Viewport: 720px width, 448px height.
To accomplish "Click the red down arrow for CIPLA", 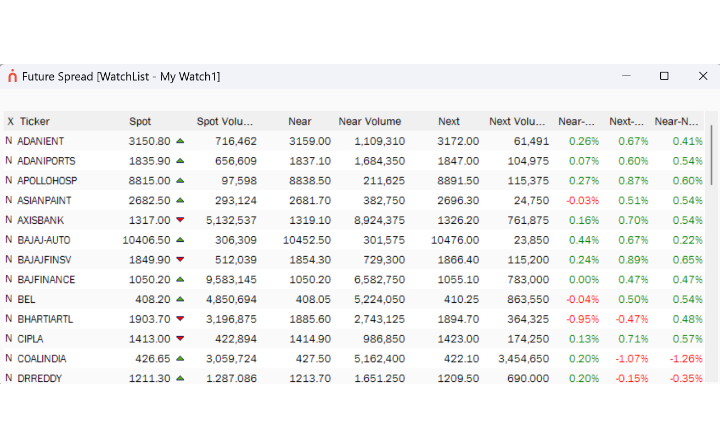I will (180, 338).
